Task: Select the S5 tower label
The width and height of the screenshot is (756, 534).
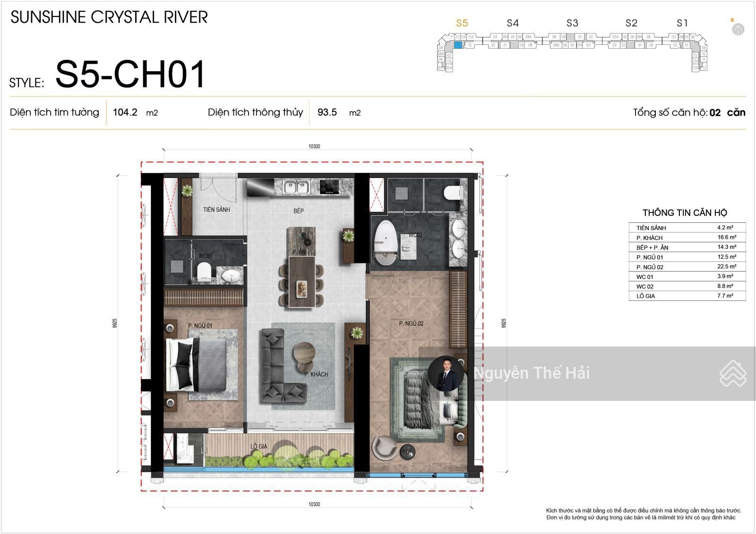Action: pyautogui.click(x=462, y=23)
